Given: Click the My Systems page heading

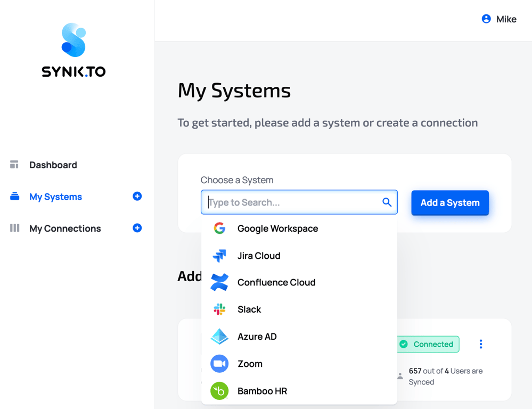Looking at the screenshot, I should pyautogui.click(x=234, y=91).
